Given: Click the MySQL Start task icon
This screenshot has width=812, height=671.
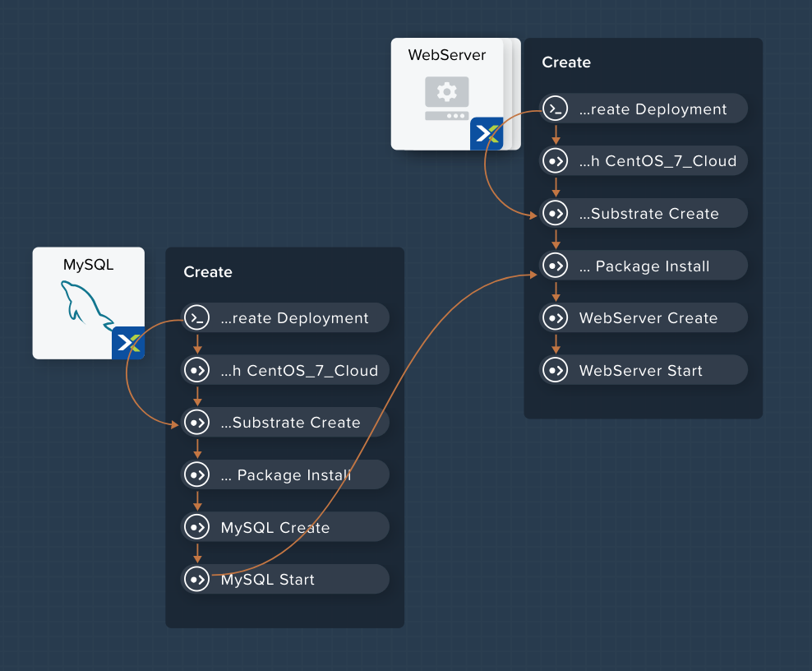Looking at the screenshot, I should tap(197, 579).
